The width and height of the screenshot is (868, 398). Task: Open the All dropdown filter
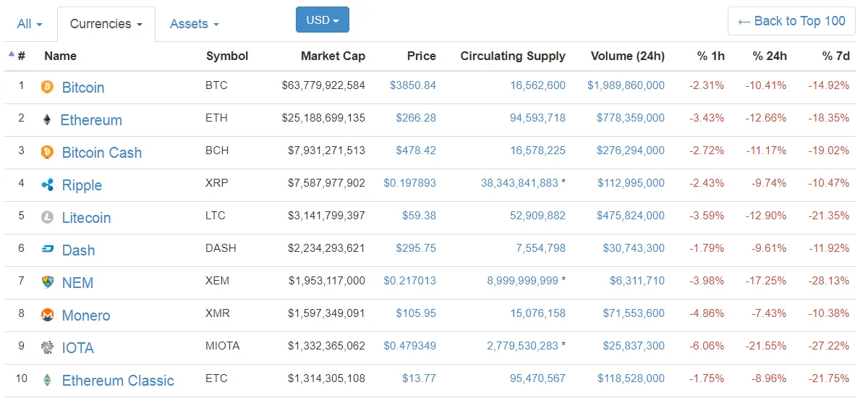[x=30, y=24]
